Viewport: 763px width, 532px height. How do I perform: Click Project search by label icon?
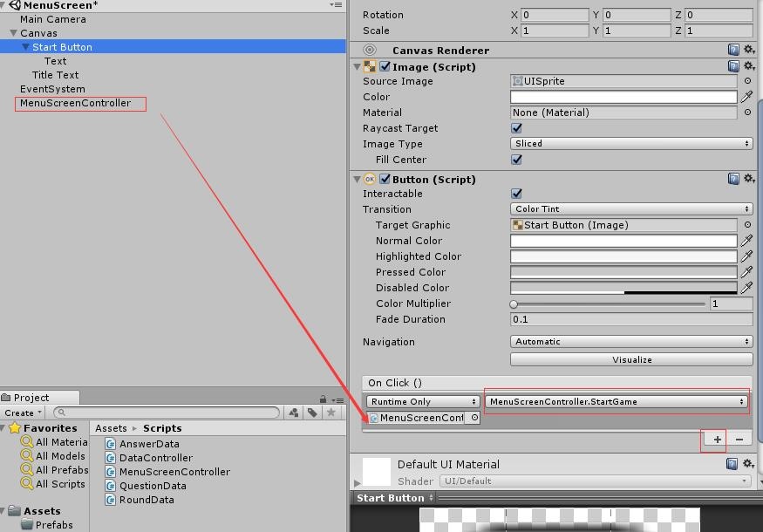coord(312,413)
